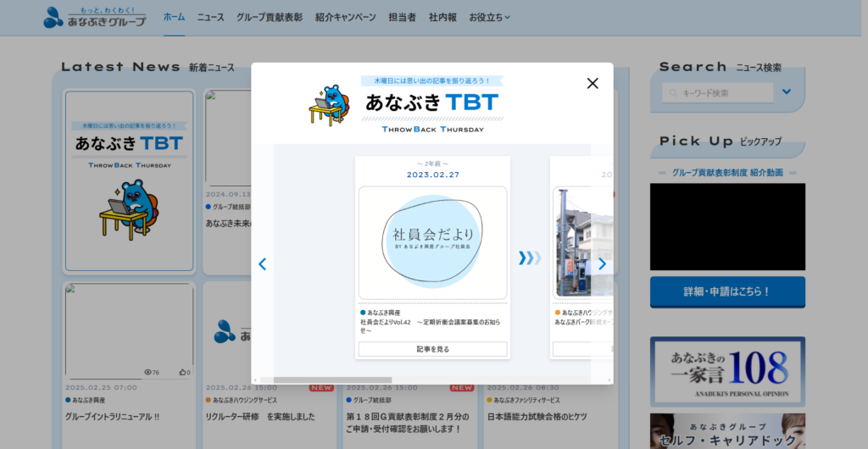The image size is (868, 449).
Task: Select the ホーム nav item
Action: coord(174,17)
